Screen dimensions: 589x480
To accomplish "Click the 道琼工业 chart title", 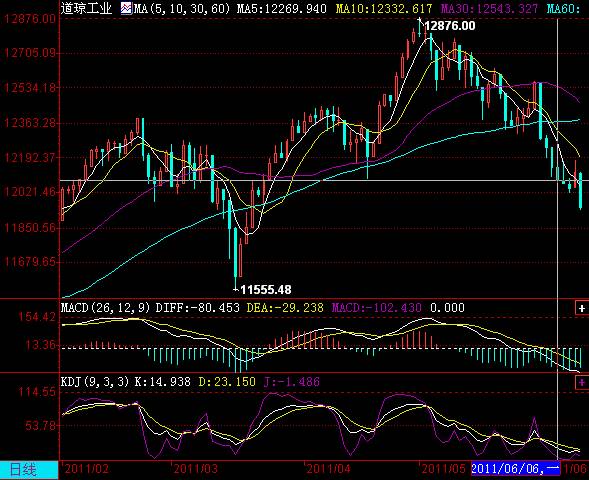I will click(86, 8).
